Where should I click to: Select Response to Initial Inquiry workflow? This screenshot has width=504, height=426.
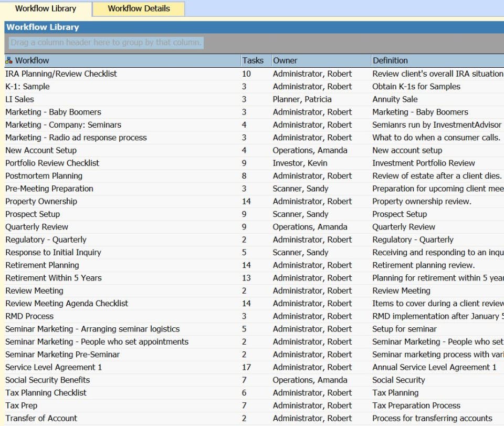[53, 252]
